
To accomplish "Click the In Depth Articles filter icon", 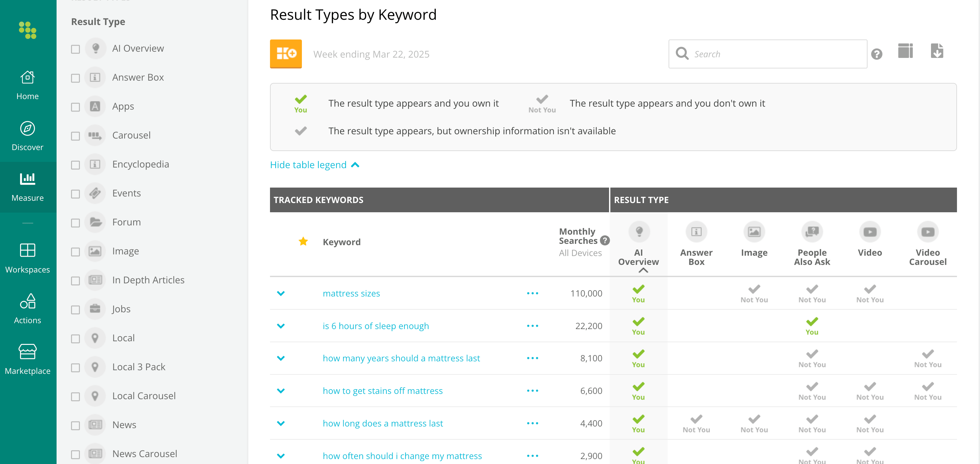I will [95, 280].
